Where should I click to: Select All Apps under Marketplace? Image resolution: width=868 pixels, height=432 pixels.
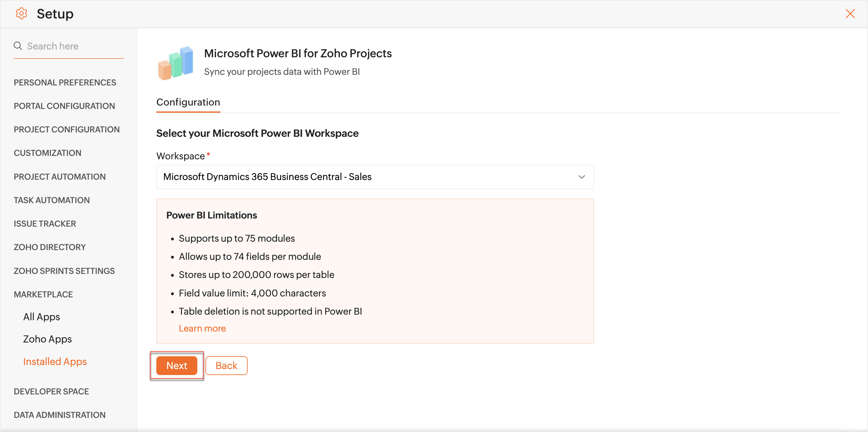pyautogui.click(x=42, y=317)
